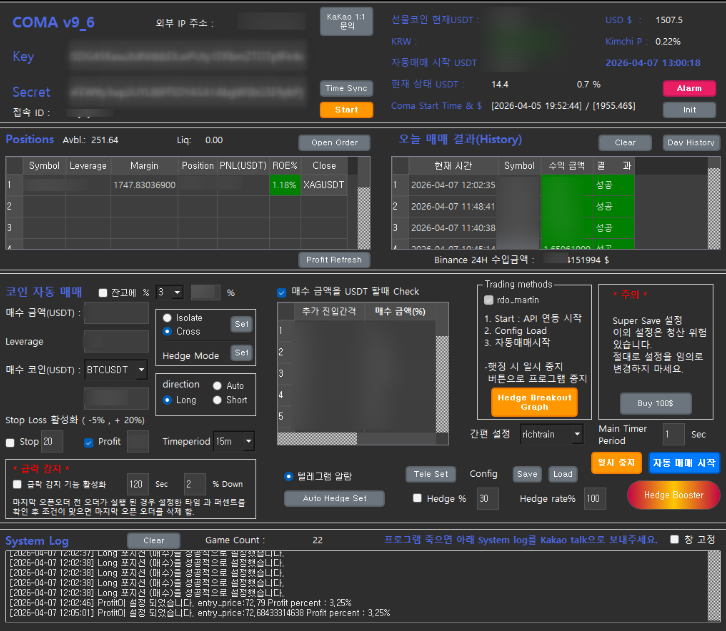Image resolution: width=726 pixels, height=631 pixels.
Task: Click the Profit Refresh button
Action: click(x=334, y=260)
